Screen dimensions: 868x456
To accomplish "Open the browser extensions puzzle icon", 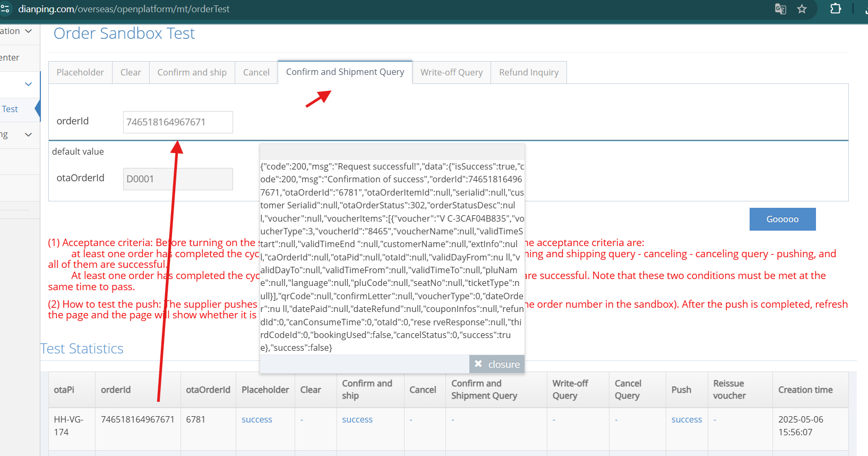I will [x=835, y=9].
